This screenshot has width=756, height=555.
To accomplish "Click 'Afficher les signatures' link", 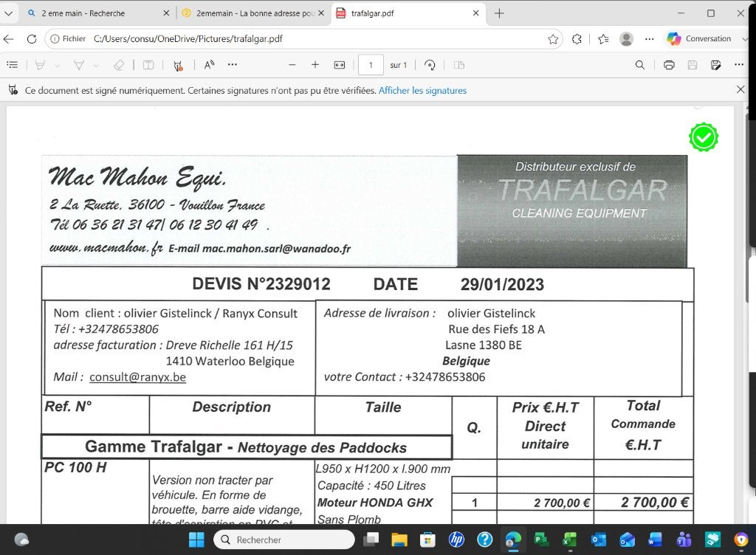I will tap(422, 91).
